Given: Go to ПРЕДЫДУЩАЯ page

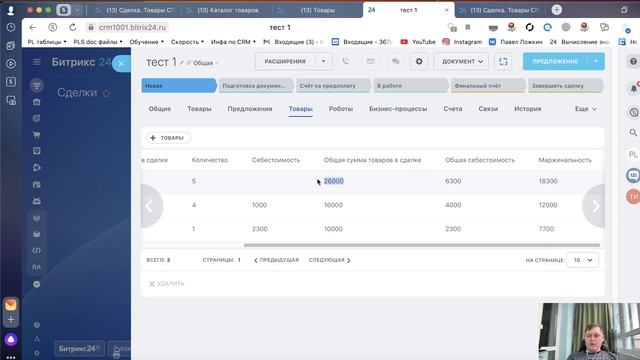Looking at the screenshot, I should click(x=276, y=260).
